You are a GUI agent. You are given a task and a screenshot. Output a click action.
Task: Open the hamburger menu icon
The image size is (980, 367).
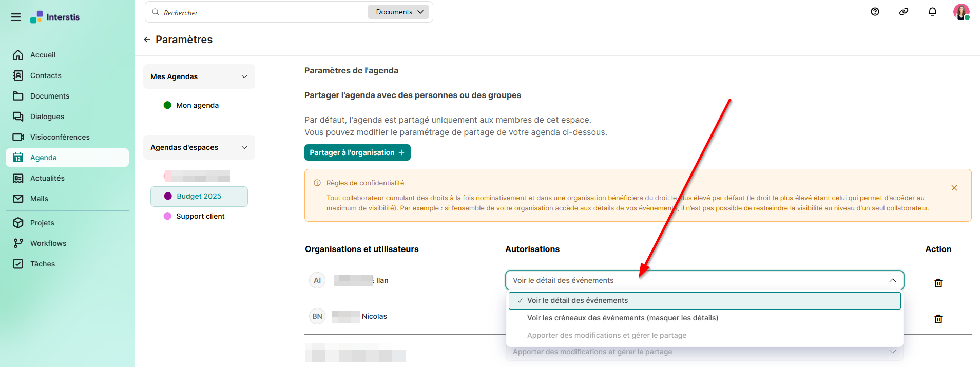click(x=16, y=17)
